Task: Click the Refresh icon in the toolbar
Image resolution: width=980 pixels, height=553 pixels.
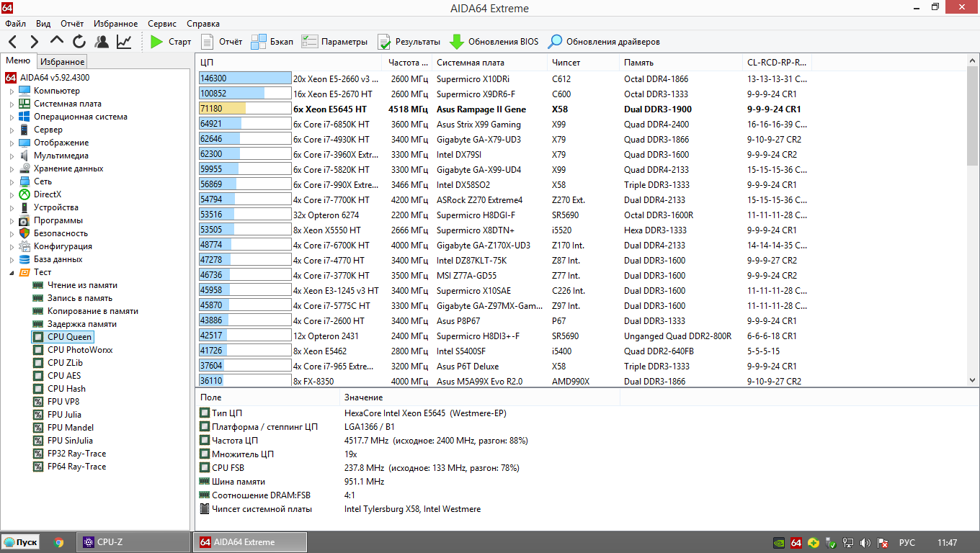Action: tap(79, 42)
